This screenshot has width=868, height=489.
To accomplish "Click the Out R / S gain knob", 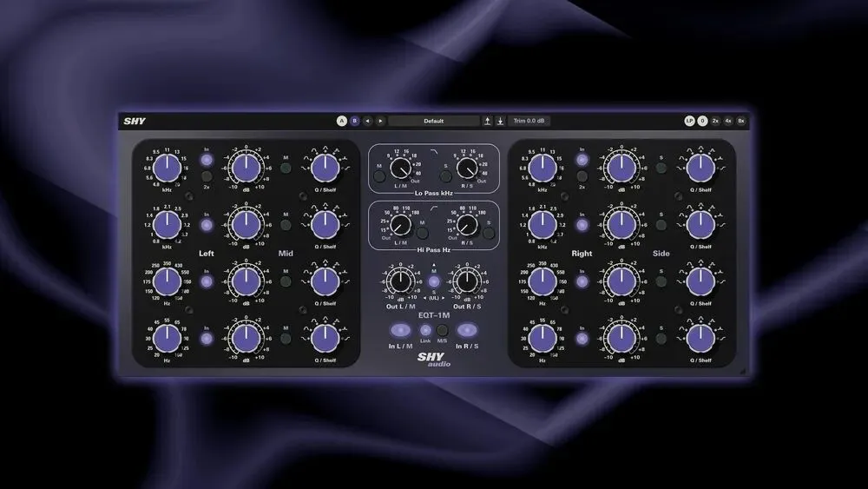I will pyautogui.click(x=467, y=281).
